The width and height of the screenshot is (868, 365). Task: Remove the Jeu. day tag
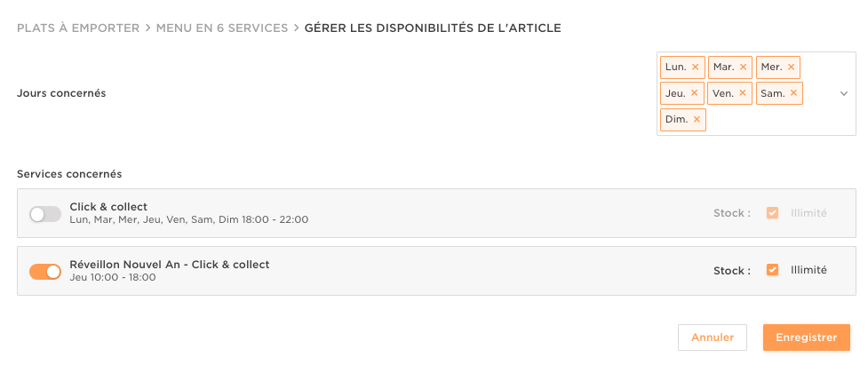[696, 93]
